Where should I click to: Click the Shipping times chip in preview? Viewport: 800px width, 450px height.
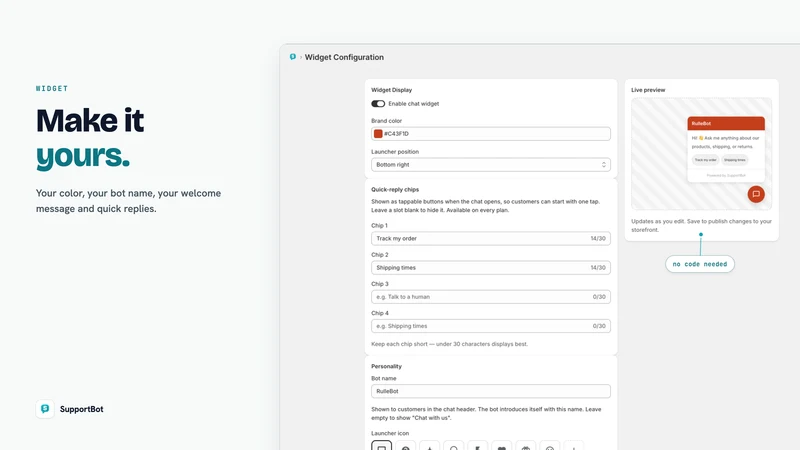tap(735, 160)
